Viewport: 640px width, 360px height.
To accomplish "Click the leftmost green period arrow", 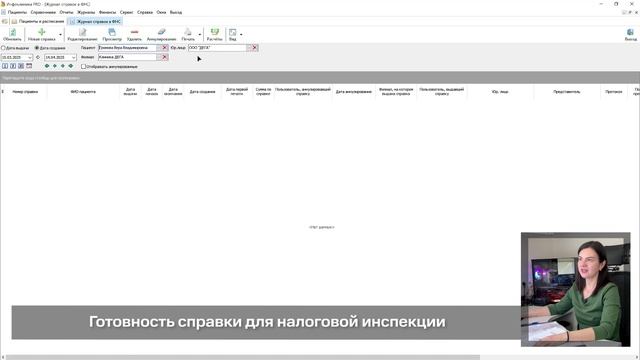I will pyautogui.click(x=47, y=66).
